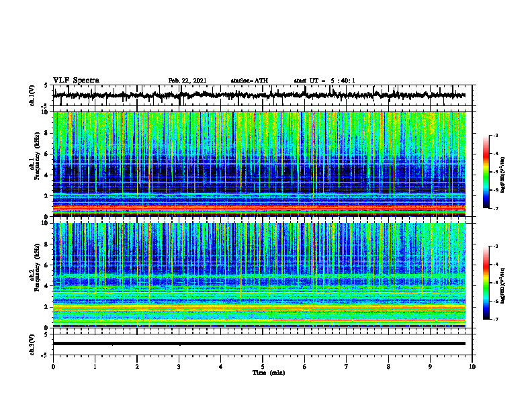
Task: Click the ch.1 "Frequency (kHz)" axis label
Action: [38, 156]
